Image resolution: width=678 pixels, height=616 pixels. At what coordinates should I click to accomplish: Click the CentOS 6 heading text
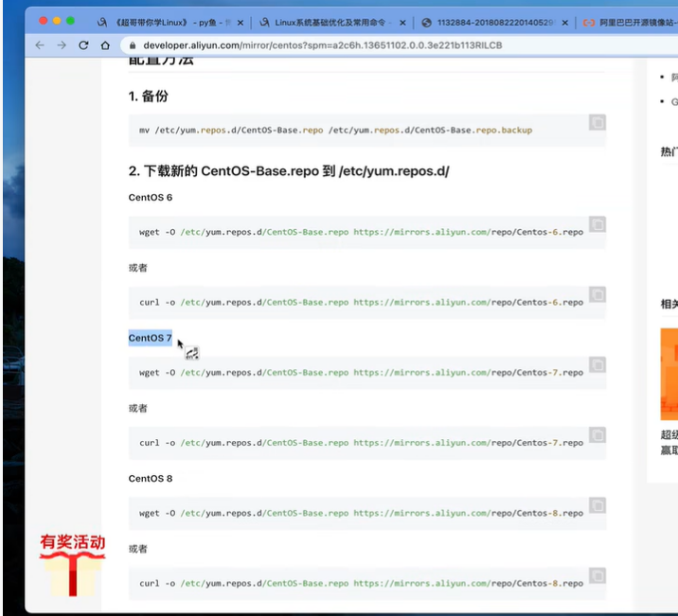coord(150,198)
